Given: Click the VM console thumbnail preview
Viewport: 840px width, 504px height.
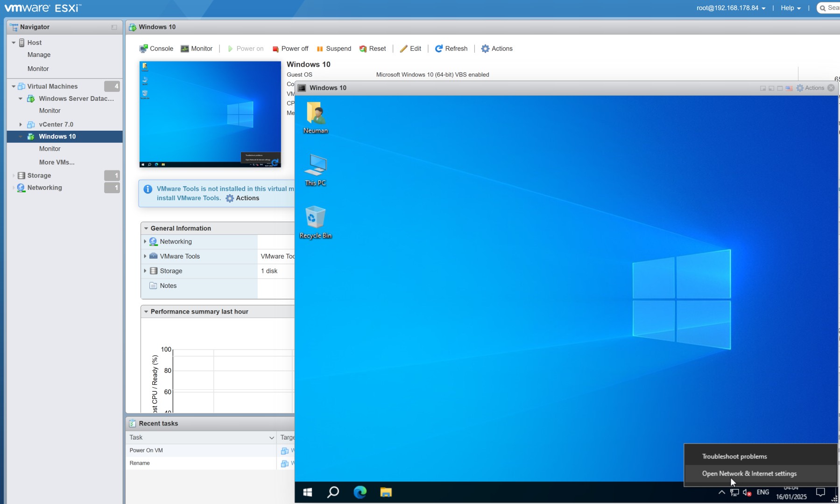Looking at the screenshot, I should (210, 114).
